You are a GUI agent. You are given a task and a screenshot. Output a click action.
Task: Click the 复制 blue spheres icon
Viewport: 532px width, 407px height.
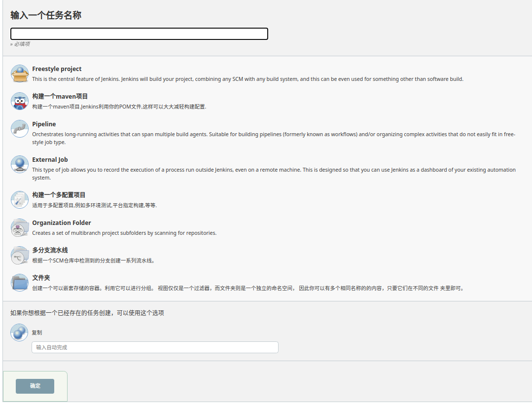(19, 333)
